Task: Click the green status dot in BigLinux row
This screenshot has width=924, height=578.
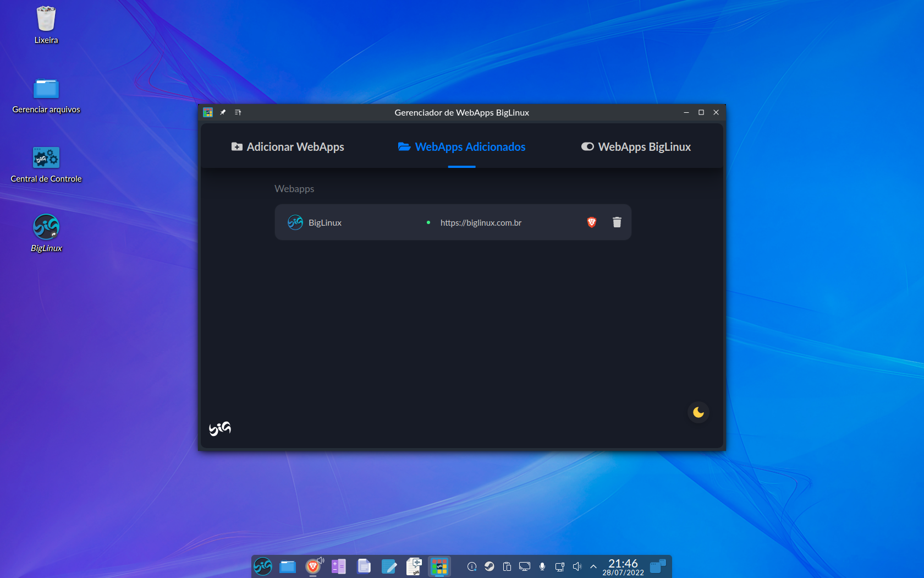Action: [x=428, y=222]
